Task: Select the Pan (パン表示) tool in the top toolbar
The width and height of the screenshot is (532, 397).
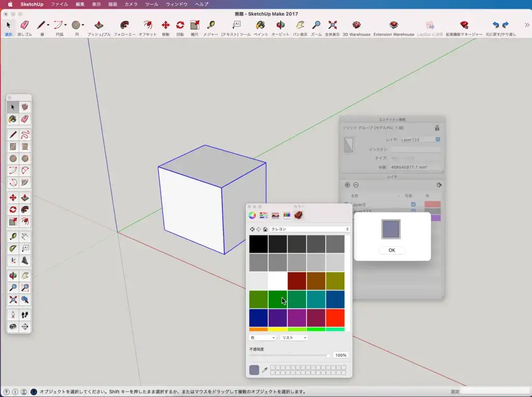Action: point(300,28)
